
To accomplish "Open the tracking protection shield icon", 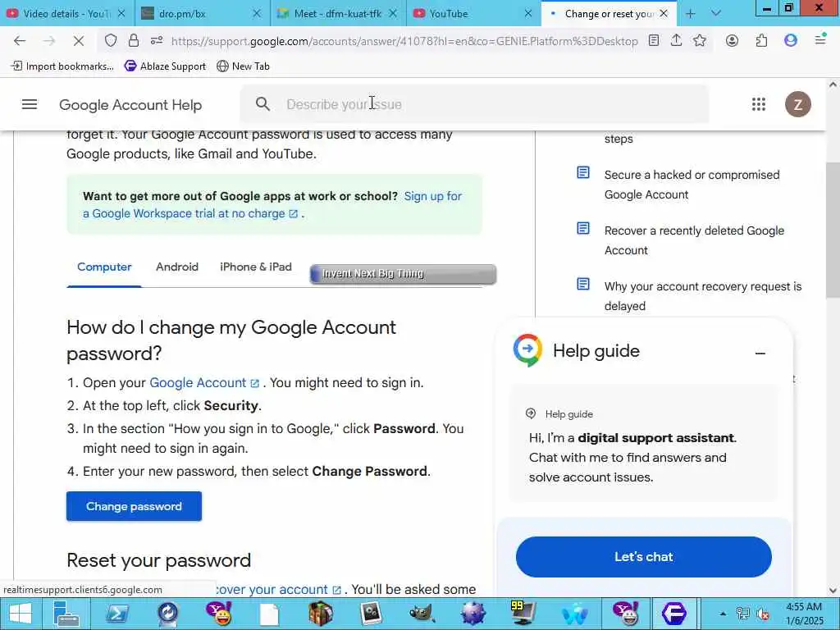I will click(111, 41).
